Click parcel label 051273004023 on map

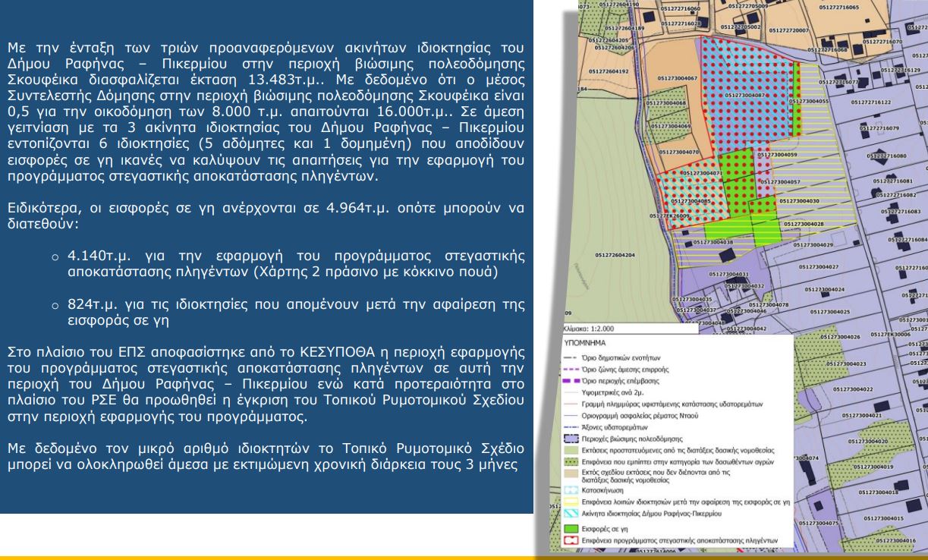[x=845, y=364]
